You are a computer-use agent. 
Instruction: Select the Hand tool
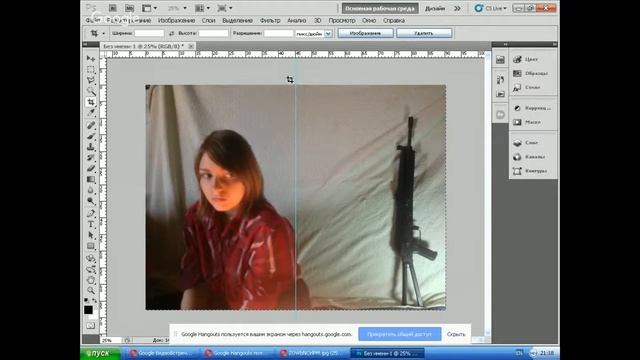[x=91, y=280]
